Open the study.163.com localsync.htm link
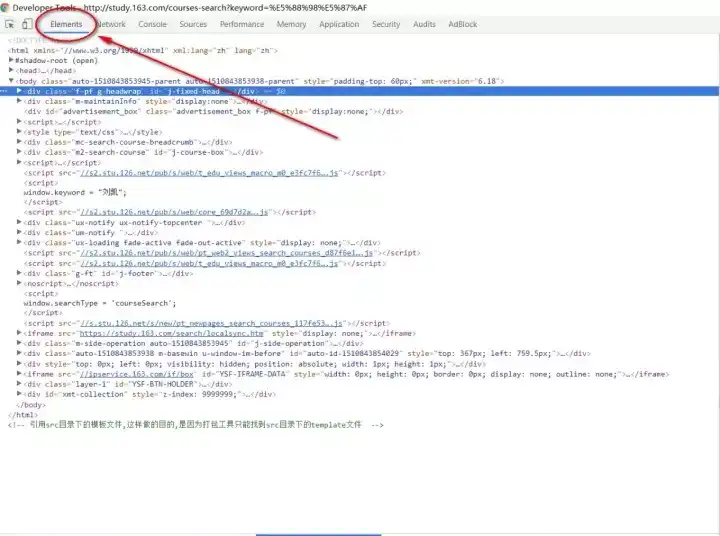The image size is (720, 536). (172, 333)
